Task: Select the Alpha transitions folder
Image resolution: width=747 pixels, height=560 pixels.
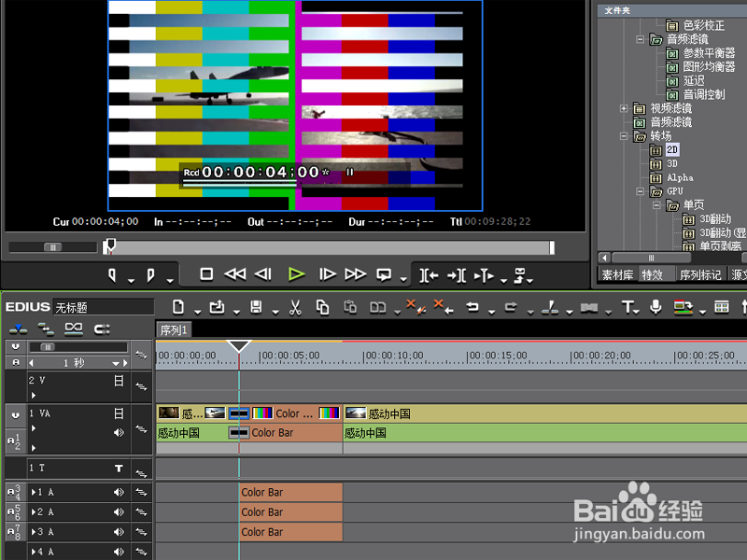Action: pos(680,177)
